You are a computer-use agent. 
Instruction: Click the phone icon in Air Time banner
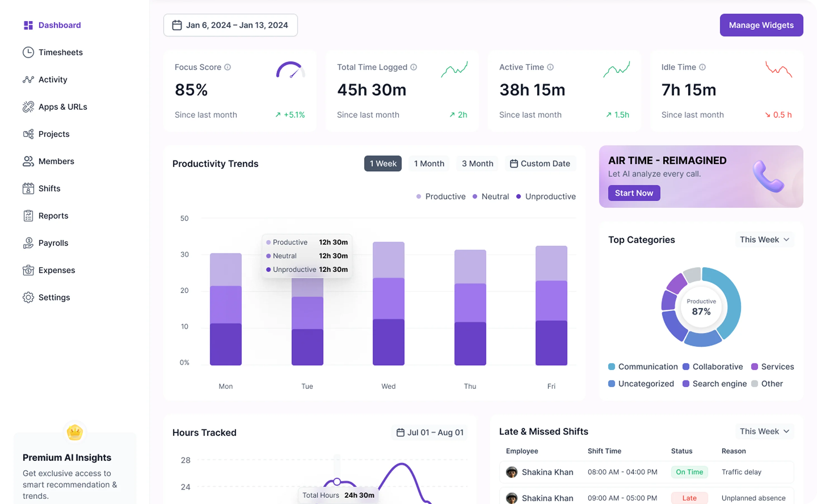768,176
